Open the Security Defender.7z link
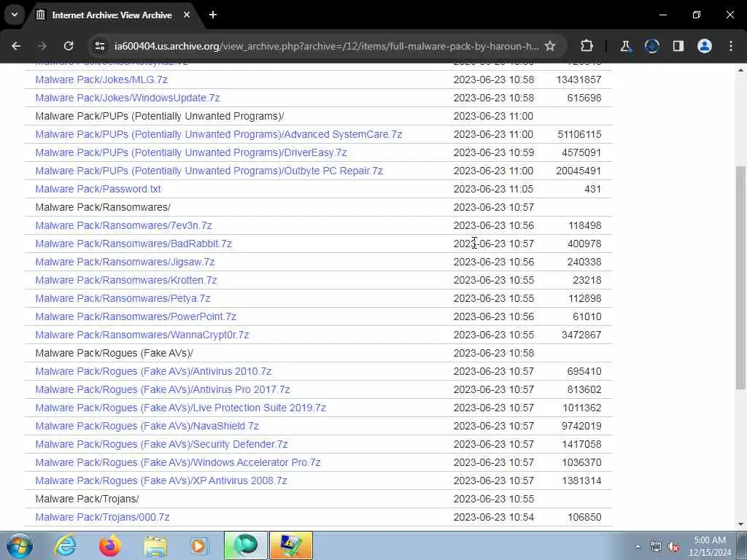The height and width of the screenshot is (560, 747). coord(161,444)
